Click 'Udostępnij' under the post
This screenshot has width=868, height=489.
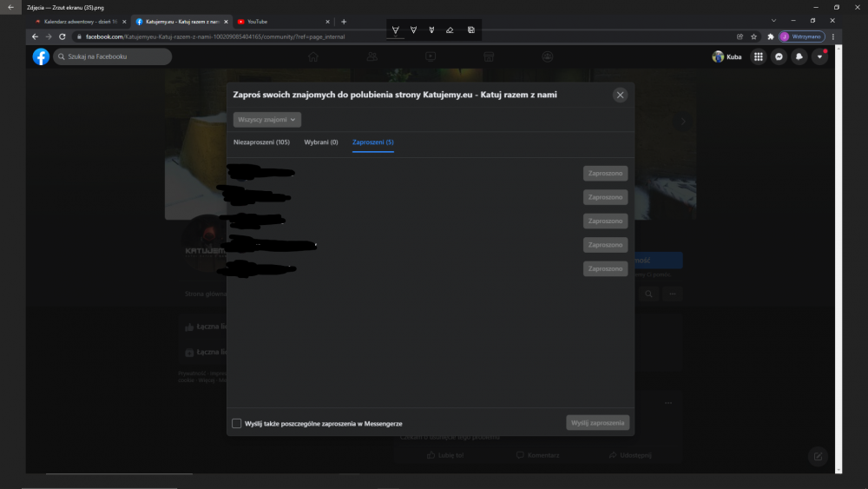coord(630,455)
